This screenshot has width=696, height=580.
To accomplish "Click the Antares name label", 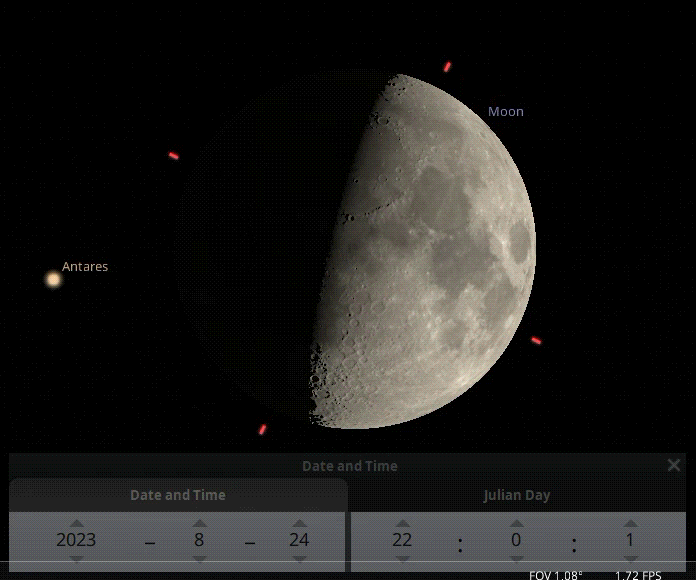I will pos(85,267).
